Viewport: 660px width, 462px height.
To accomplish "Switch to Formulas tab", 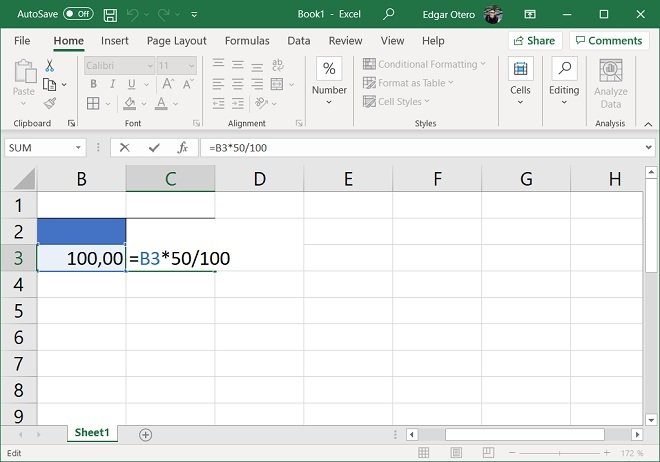I will click(247, 41).
